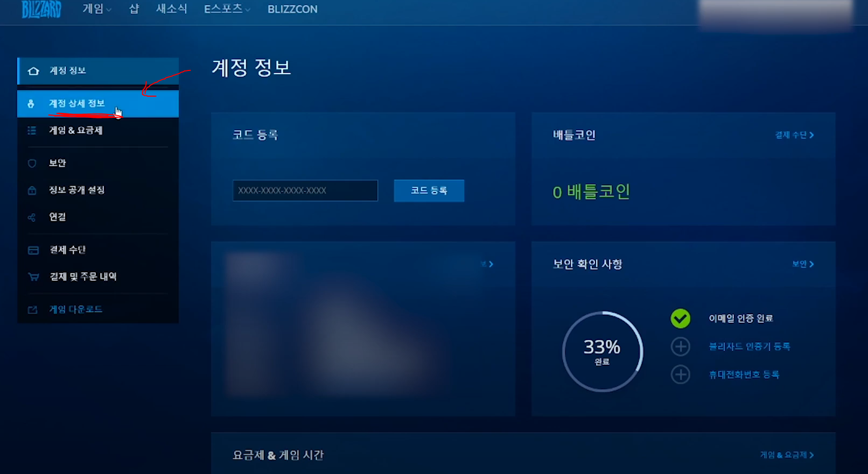868x474 pixels.
Task: Select 계정 정보 in the sidebar
Action: point(98,71)
